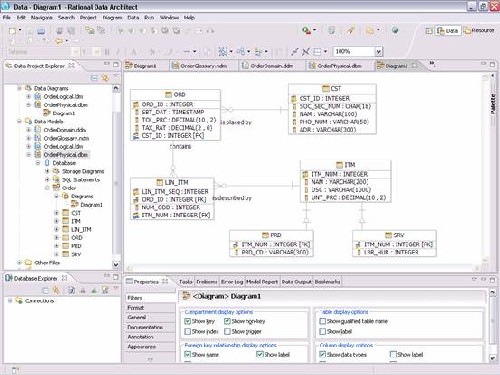The width and height of the screenshot is (500, 375).
Task: Open the Appearance properties section
Action: point(150,347)
